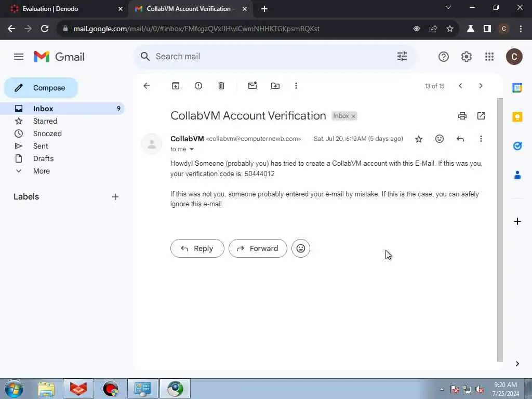Go to the older email

point(481,86)
